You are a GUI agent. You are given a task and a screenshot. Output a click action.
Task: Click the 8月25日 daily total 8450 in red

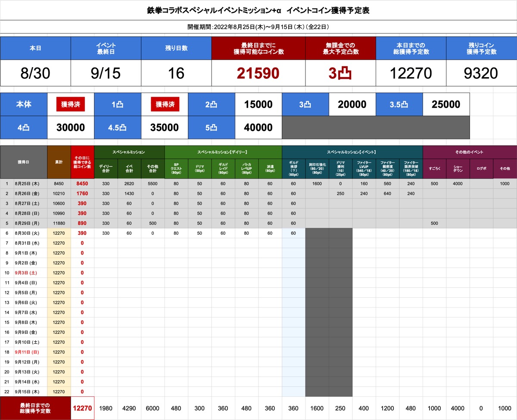pos(82,184)
